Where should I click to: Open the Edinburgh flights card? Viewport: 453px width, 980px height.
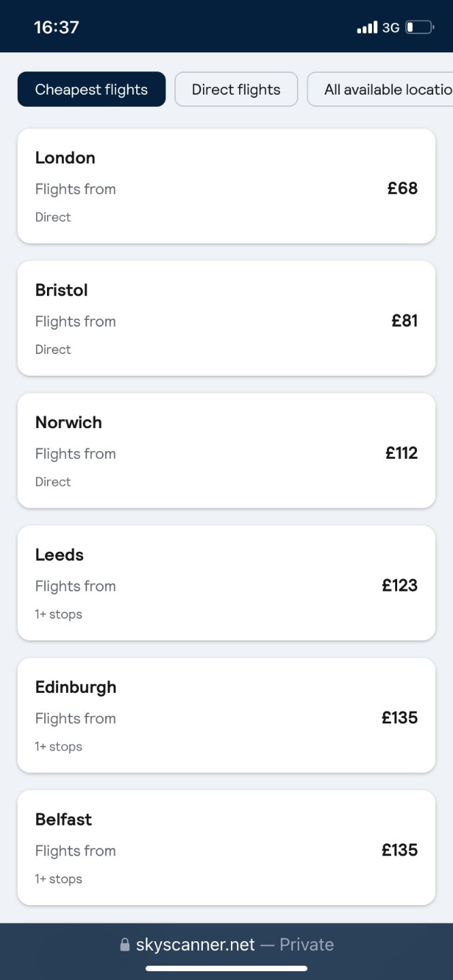tap(226, 715)
